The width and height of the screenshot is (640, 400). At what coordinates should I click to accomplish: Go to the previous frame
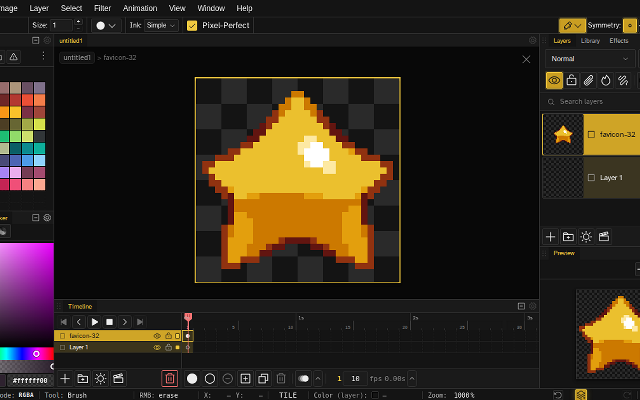79,322
